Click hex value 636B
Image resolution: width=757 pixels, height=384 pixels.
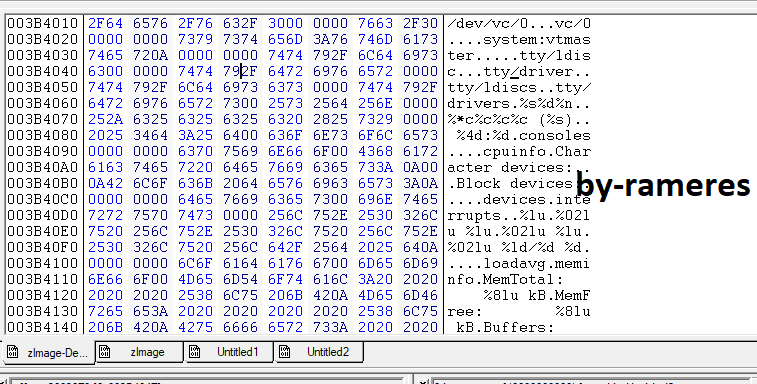click(x=196, y=183)
